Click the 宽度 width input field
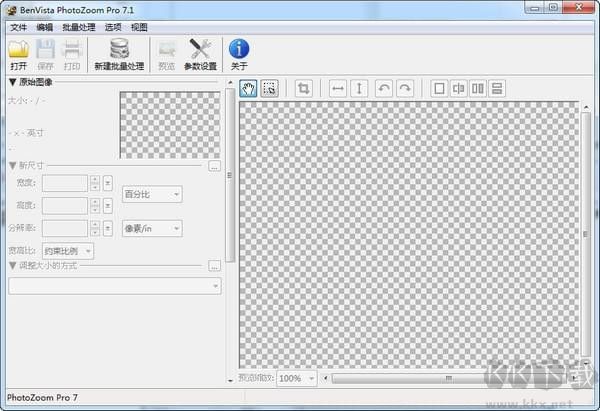Screen dimensions: 600x411 (x=65, y=183)
